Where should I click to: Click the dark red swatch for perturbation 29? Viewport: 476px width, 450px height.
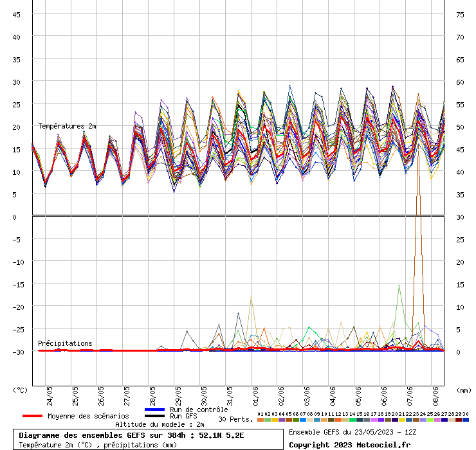459,420
